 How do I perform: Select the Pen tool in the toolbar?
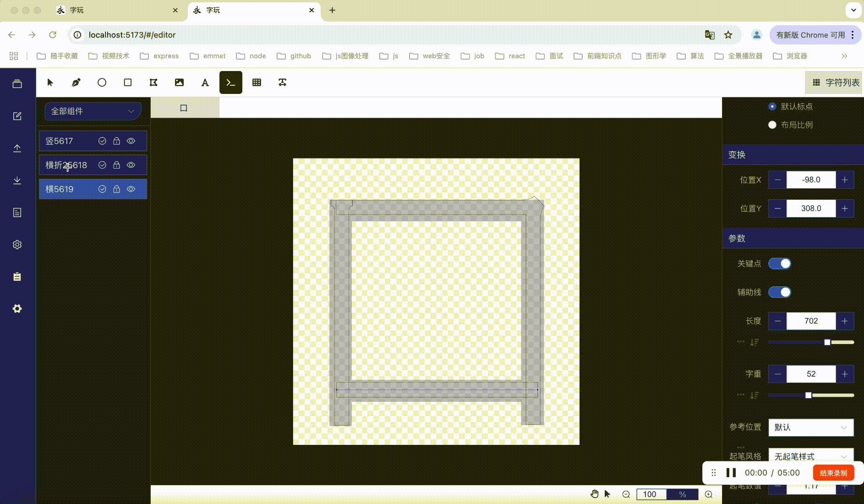tap(76, 82)
